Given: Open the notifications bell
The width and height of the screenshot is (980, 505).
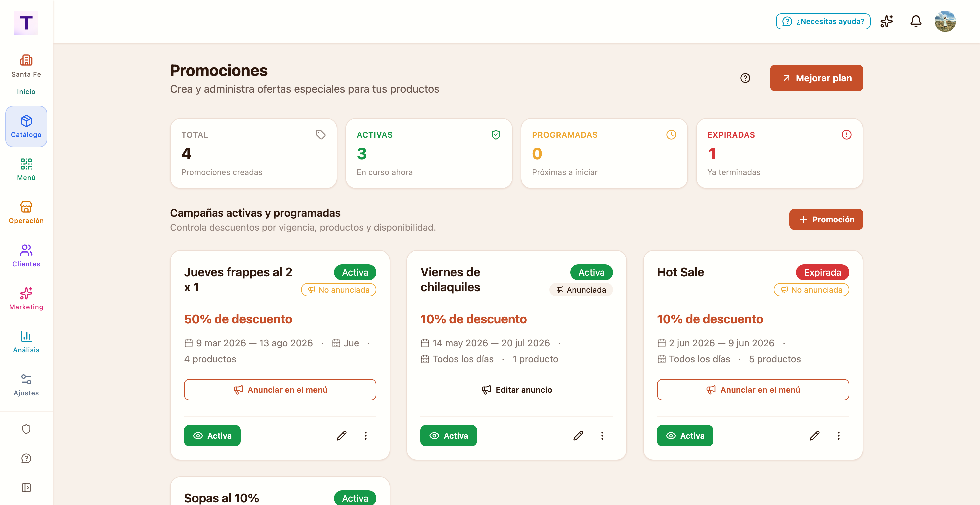Looking at the screenshot, I should pyautogui.click(x=916, y=21).
